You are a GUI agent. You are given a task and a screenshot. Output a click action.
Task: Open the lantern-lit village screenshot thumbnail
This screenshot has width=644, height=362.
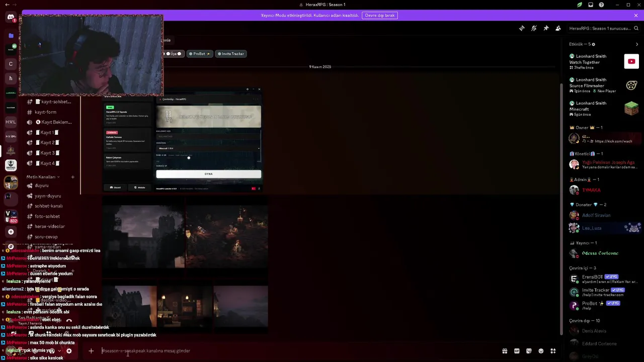(226, 236)
